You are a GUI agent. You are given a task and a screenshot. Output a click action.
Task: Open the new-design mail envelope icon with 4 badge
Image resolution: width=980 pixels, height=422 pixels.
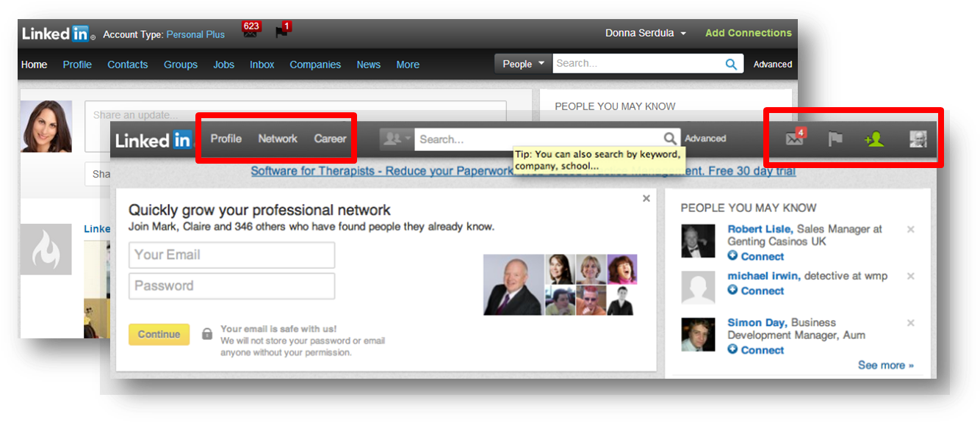794,139
